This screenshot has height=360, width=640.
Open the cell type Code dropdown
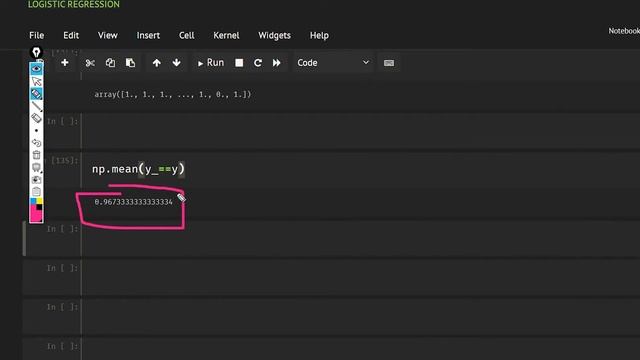(333, 63)
